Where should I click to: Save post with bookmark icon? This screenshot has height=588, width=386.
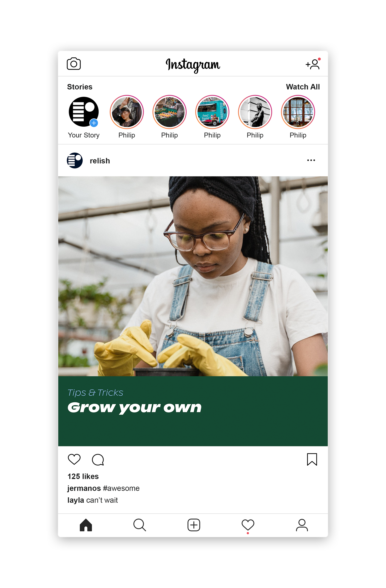pos(312,459)
